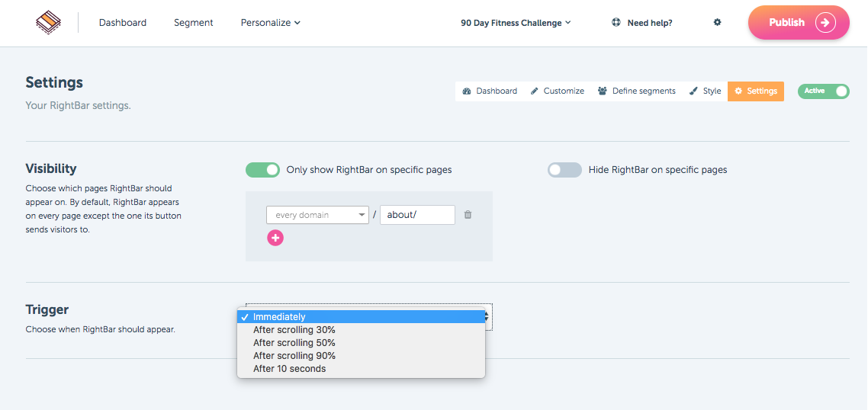
Task: Open the gear settings icon in header
Action: [x=718, y=23]
